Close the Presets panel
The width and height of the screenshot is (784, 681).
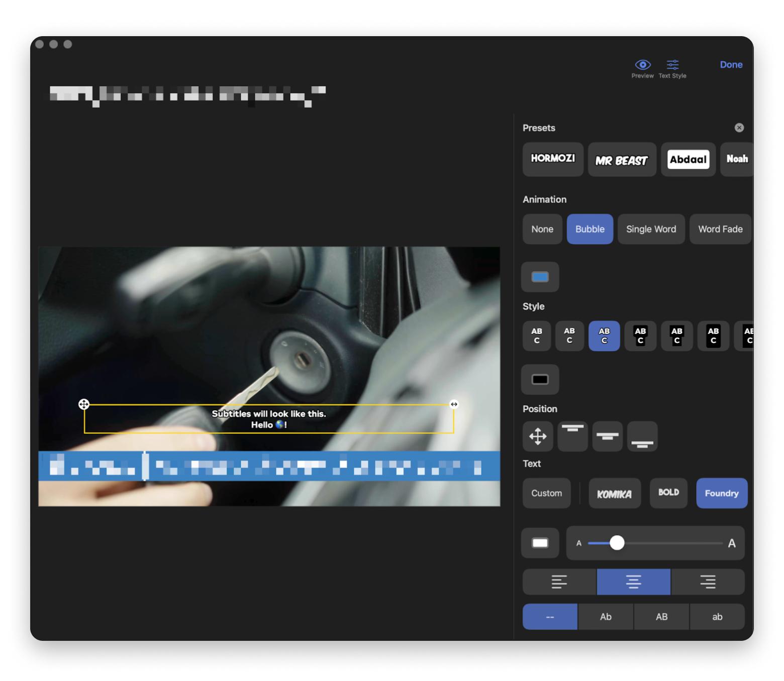pyautogui.click(x=739, y=128)
